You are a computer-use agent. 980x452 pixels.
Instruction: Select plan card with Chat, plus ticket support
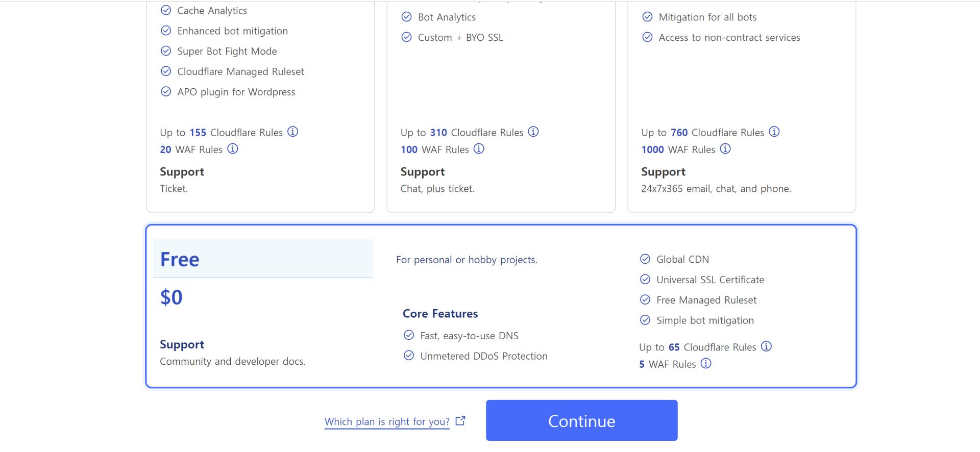click(501, 106)
